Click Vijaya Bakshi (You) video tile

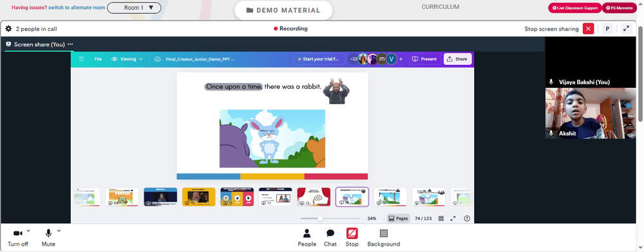tap(590, 62)
